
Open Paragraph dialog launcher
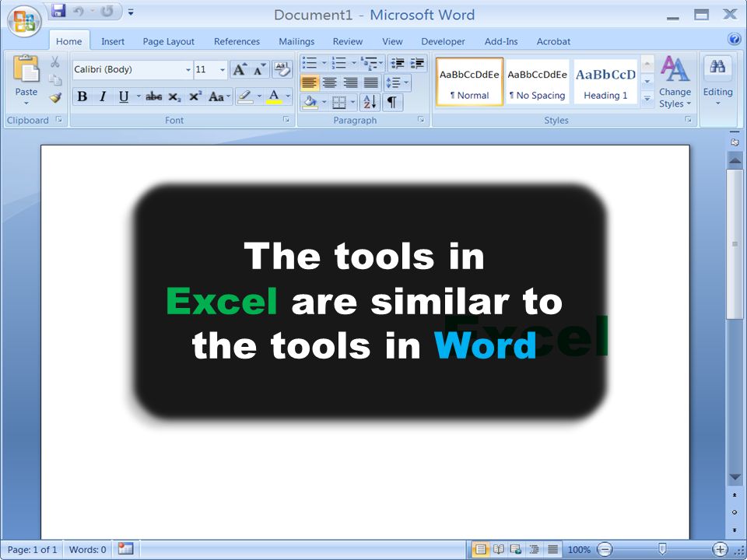pos(421,120)
